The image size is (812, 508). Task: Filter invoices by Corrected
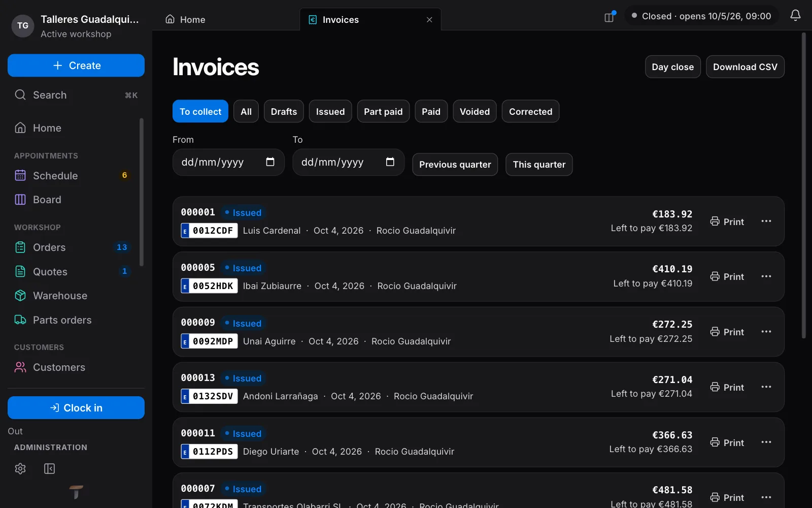click(530, 112)
